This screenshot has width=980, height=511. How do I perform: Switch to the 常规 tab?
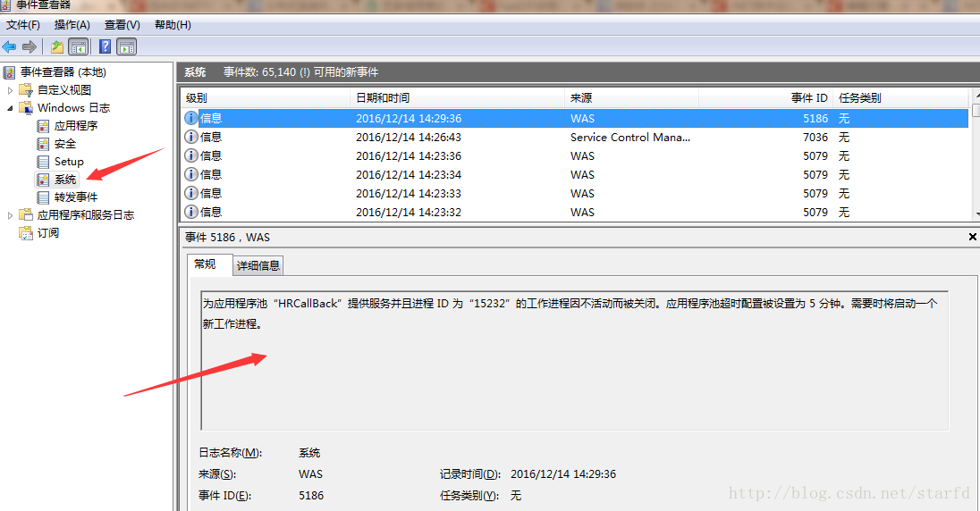pyautogui.click(x=208, y=264)
